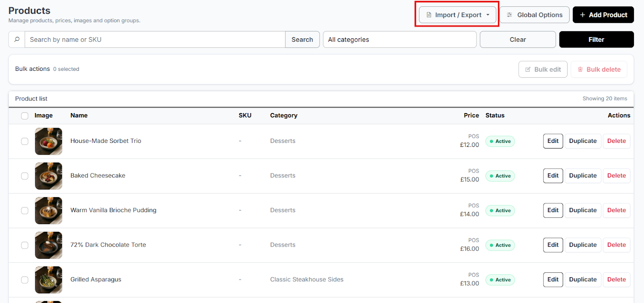Click the Bulk edit button
The image size is (644, 303).
coord(543,69)
